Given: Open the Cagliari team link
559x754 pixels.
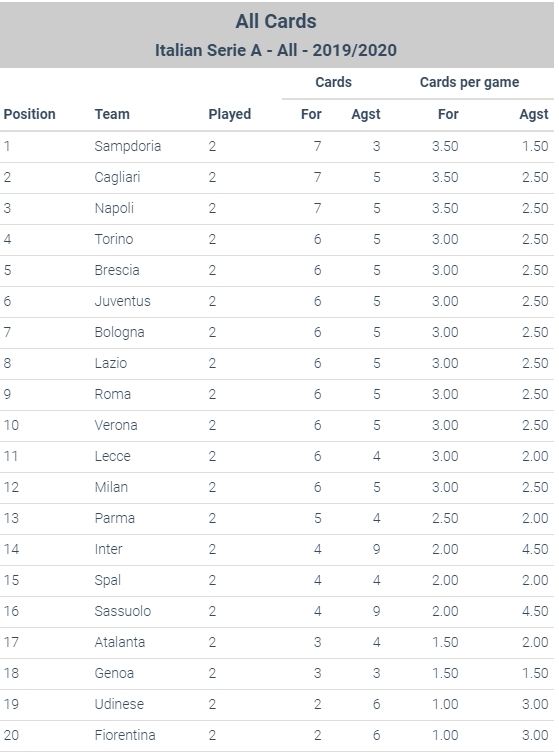Looking at the screenshot, I should (x=117, y=177).
